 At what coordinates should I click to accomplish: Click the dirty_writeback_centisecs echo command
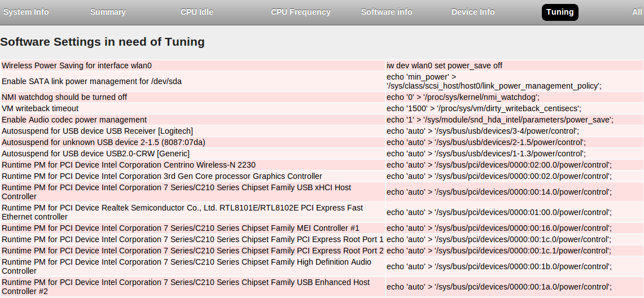(484, 108)
